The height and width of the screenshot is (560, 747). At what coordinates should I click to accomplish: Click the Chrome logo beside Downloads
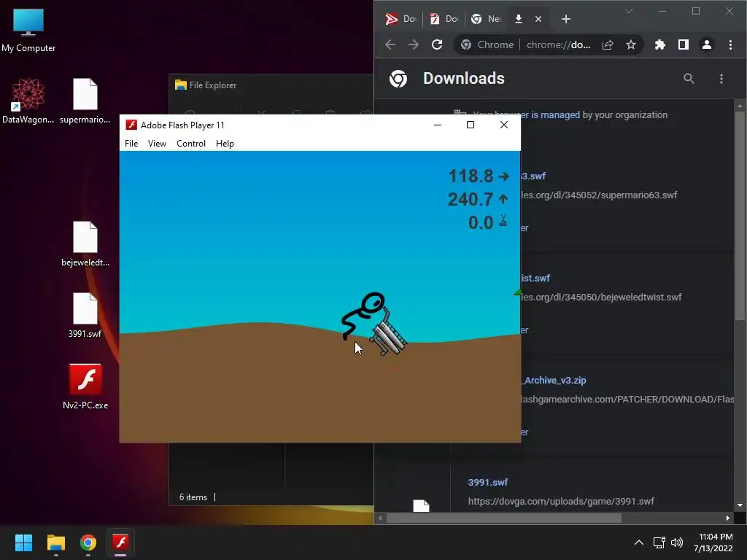pyautogui.click(x=398, y=79)
